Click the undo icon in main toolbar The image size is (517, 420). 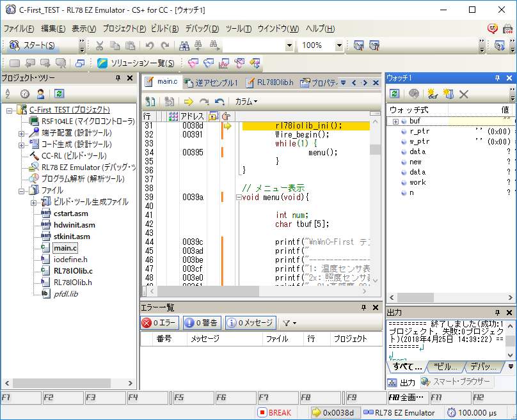coord(149,45)
